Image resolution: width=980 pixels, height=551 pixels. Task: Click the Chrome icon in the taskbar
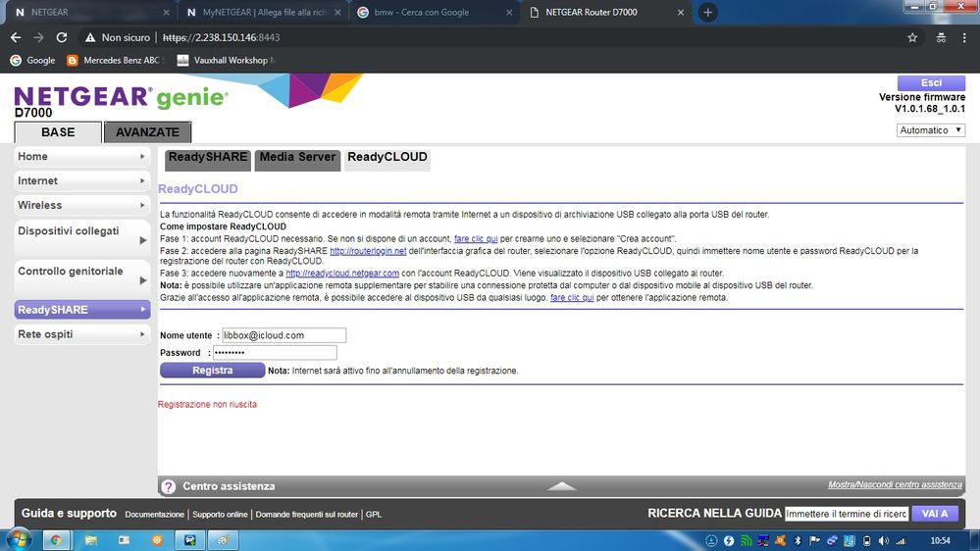(56, 540)
